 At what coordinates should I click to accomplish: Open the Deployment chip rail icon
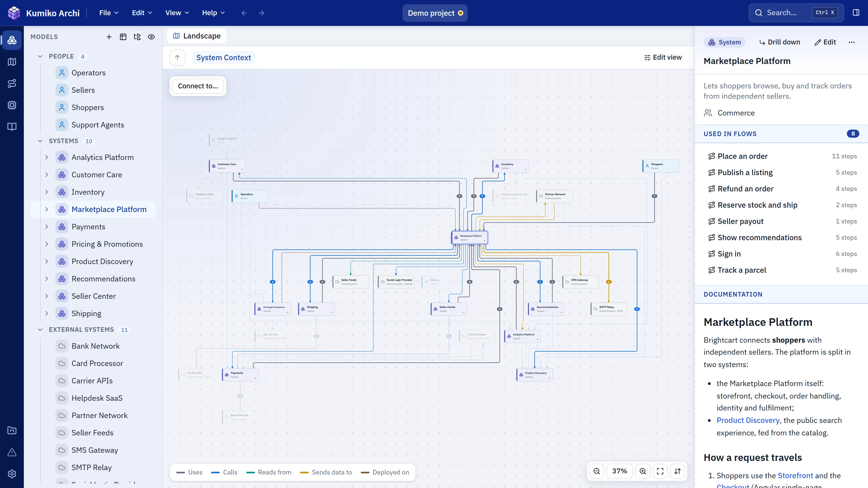pyautogui.click(x=12, y=105)
